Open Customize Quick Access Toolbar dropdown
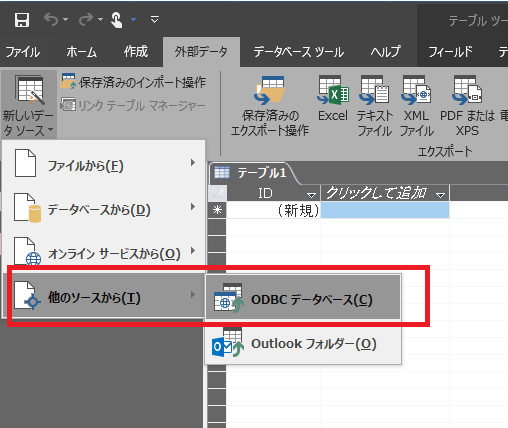This screenshot has height=428, width=508. (154, 19)
